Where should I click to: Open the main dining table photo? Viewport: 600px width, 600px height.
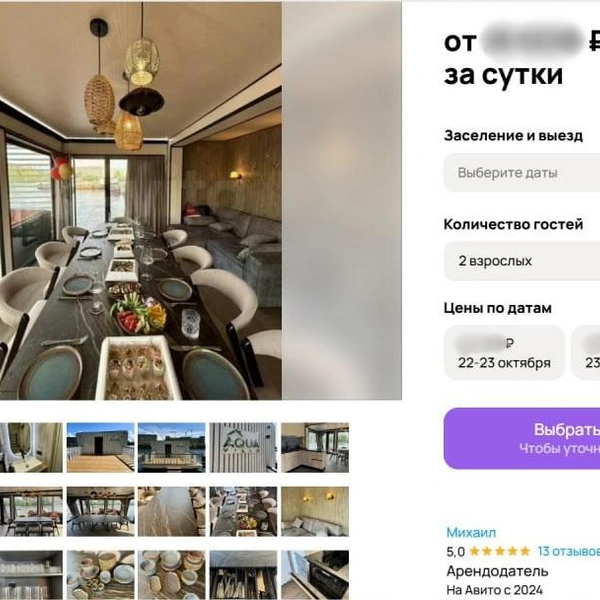(x=141, y=201)
